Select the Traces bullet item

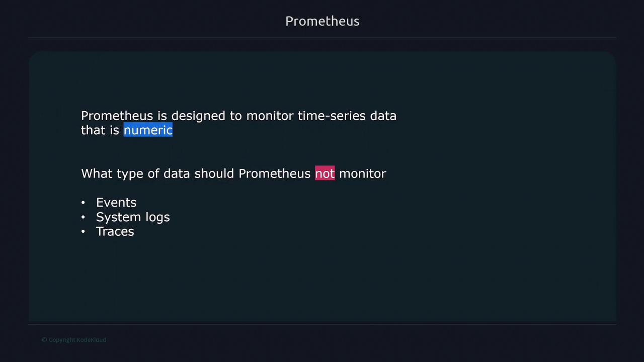(x=115, y=231)
